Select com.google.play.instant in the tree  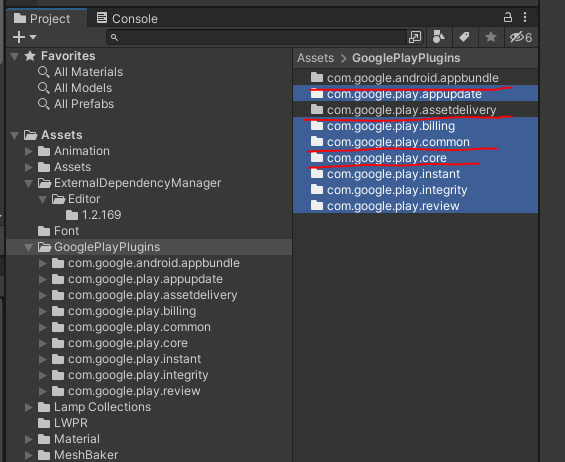tap(126, 359)
